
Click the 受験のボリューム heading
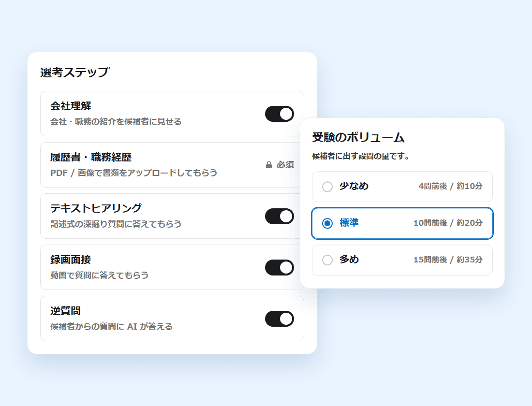358,137
